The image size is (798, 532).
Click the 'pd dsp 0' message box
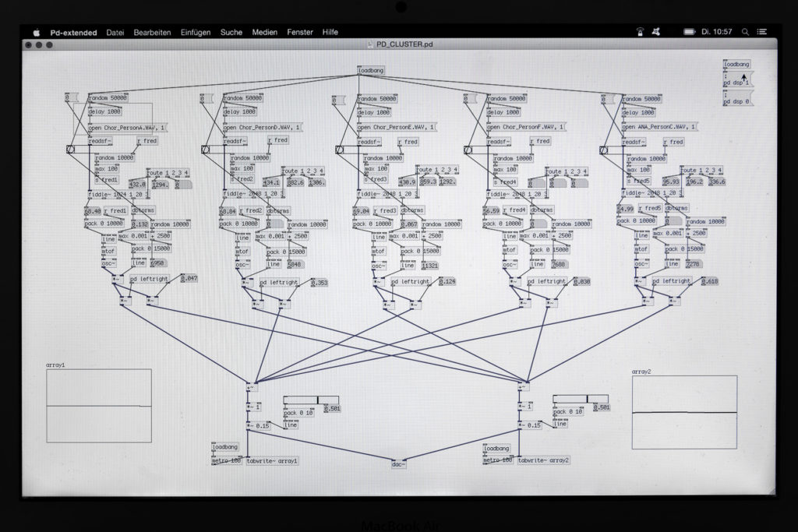point(737,99)
